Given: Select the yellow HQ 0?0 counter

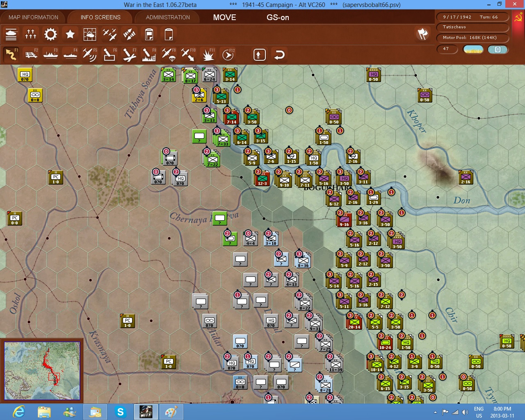Looking at the screenshot, I should click(x=25, y=75).
